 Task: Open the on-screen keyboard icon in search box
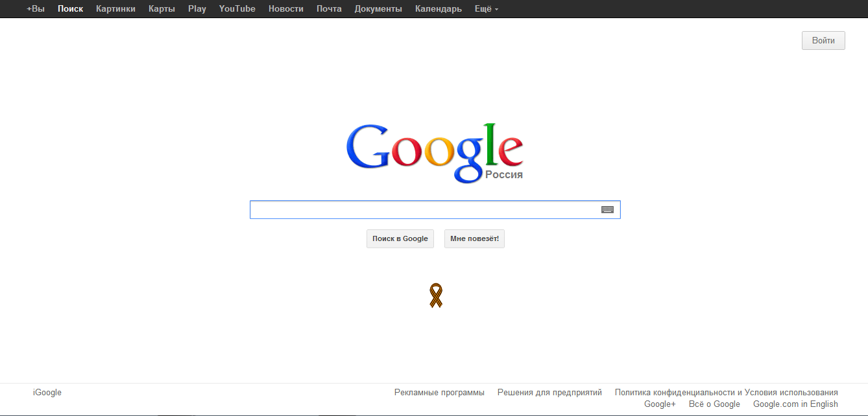tap(607, 209)
